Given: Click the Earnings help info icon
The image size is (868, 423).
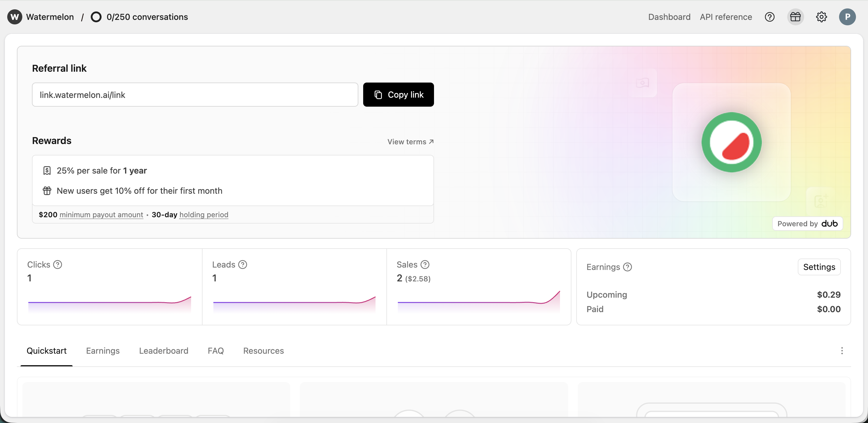Looking at the screenshot, I should pyautogui.click(x=627, y=267).
